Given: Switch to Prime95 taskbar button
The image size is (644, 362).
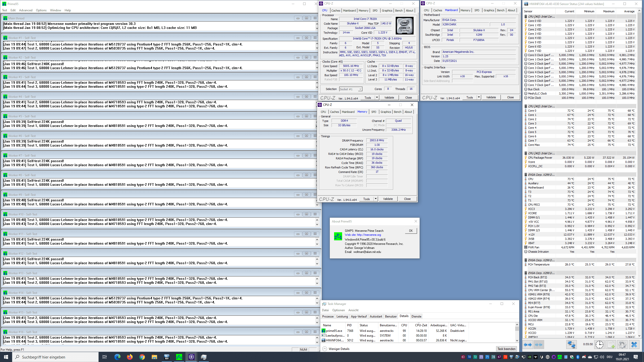Looking at the screenshot, I should click(179, 357).
